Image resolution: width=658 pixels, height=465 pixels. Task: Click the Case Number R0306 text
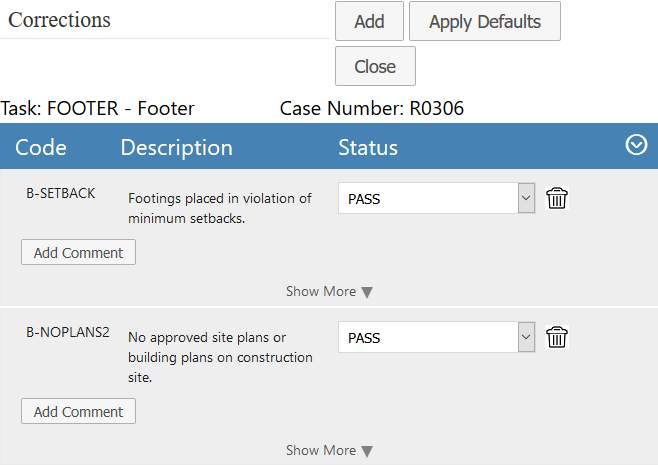pos(372,108)
